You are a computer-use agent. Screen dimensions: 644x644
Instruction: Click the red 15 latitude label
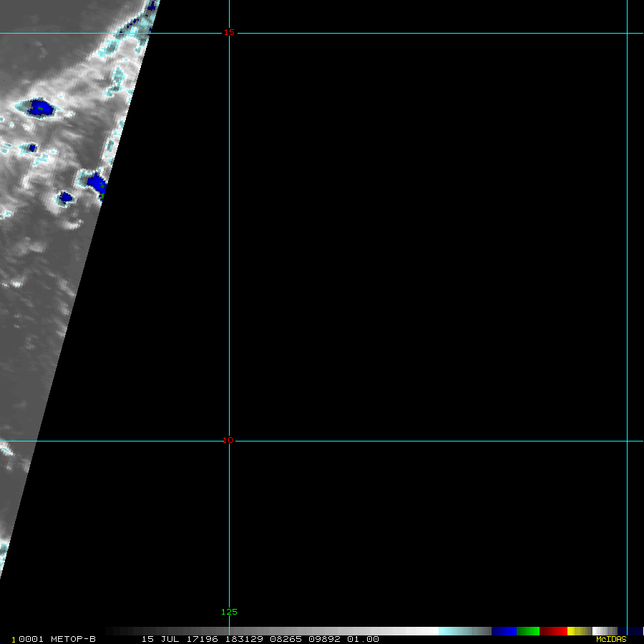[228, 32]
